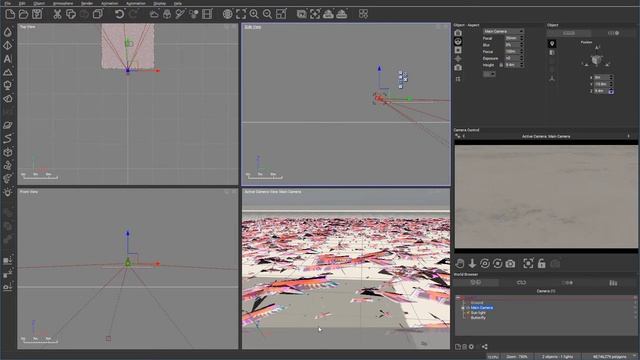Click the four-squares layout icon
Viewport: 640px width, 360px height.
click(363, 14)
